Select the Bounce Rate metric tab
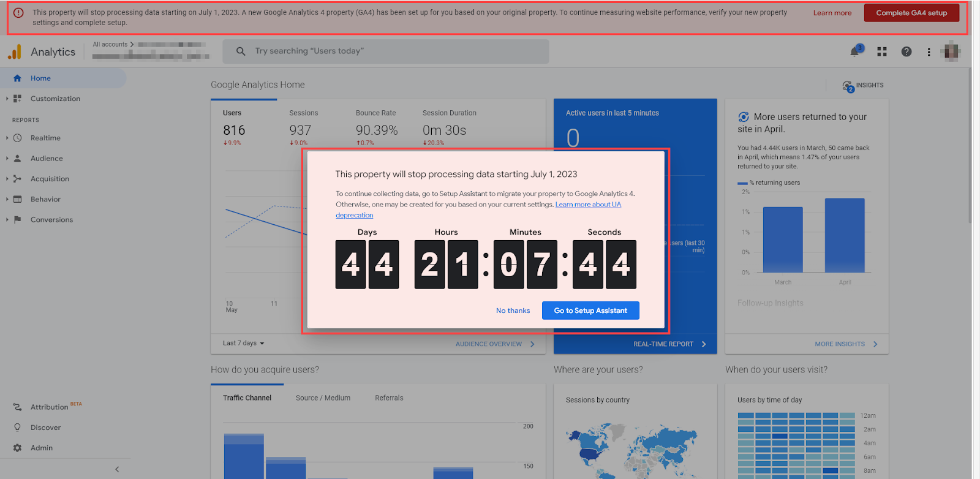 (377, 127)
